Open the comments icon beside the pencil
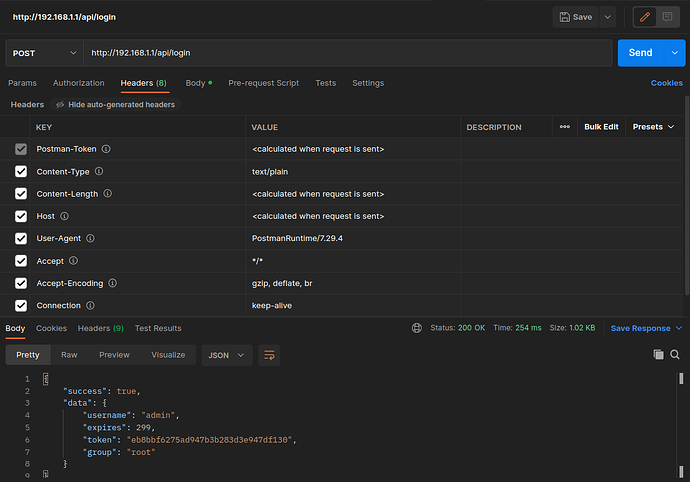Viewport: 690px width, 482px height. click(x=668, y=17)
